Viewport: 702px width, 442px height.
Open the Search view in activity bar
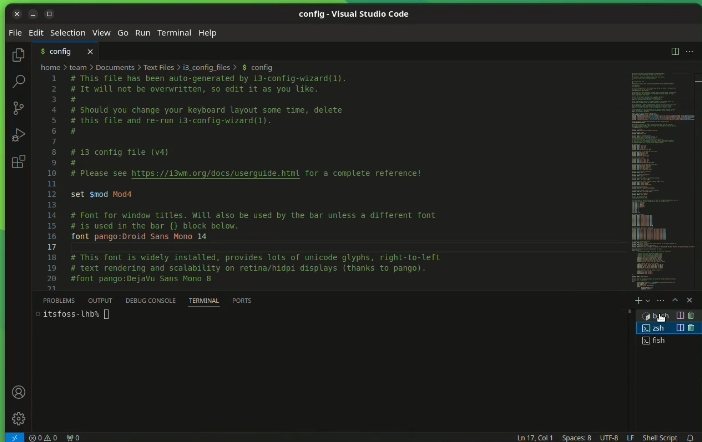click(x=18, y=82)
